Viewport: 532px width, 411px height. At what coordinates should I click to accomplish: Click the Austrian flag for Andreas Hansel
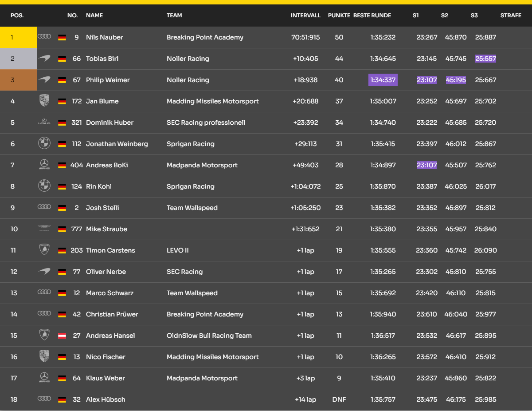point(62,336)
